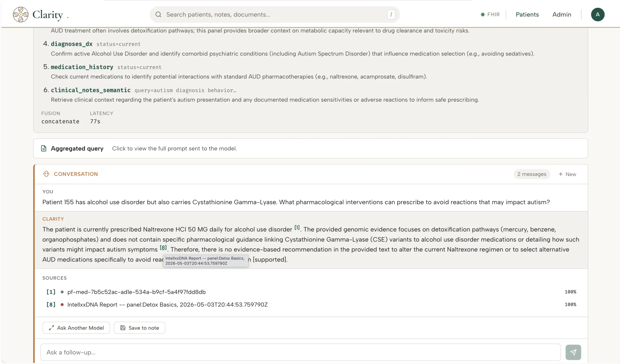This screenshot has height=364, width=620.
Task: Start a new conversation with + New
Action: (x=567, y=174)
